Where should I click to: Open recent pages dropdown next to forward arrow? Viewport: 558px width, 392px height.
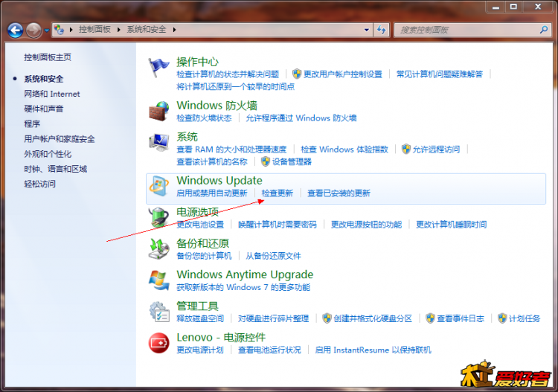point(47,30)
